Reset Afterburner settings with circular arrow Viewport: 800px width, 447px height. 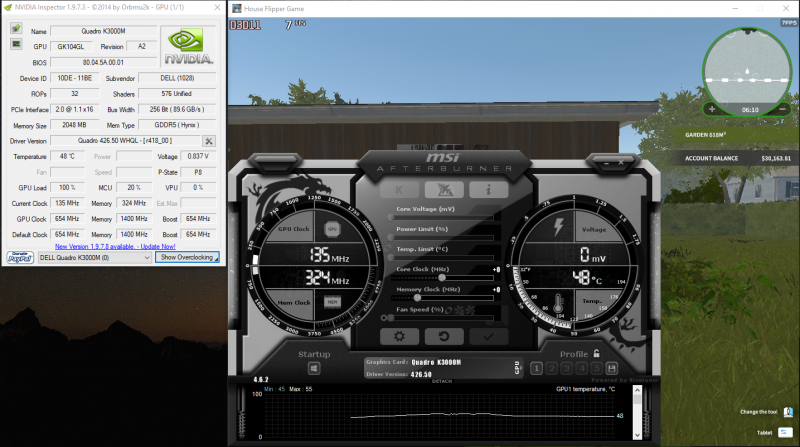[444, 336]
